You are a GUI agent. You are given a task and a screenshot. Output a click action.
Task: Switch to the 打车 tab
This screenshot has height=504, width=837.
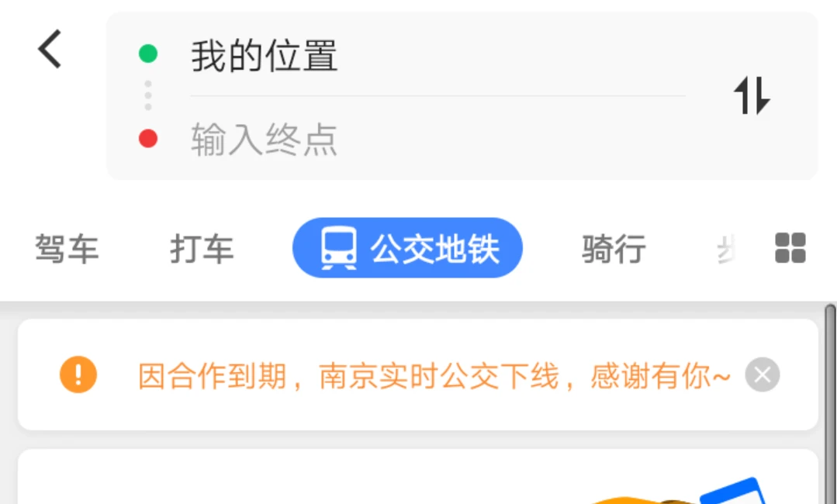pos(202,249)
